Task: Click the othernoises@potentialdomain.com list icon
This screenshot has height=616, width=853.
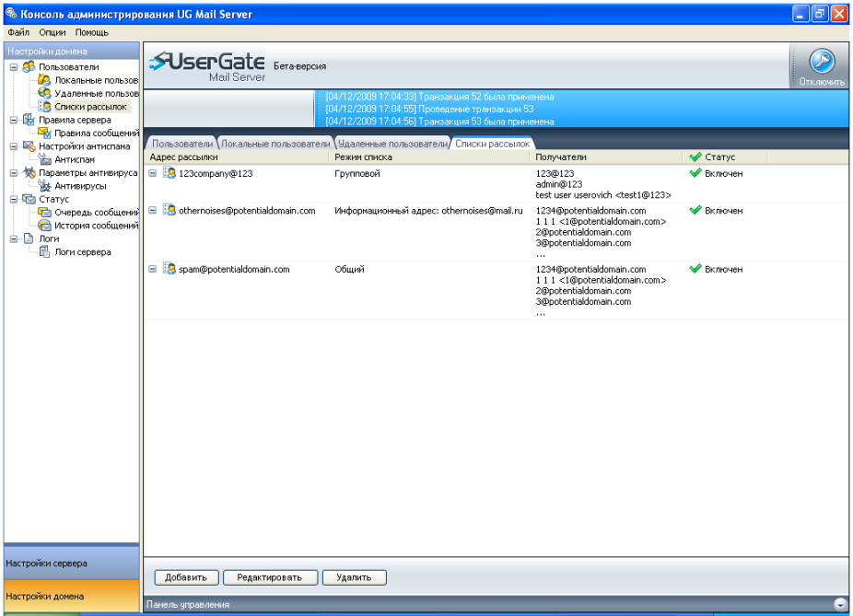Action: [x=169, y=210]
